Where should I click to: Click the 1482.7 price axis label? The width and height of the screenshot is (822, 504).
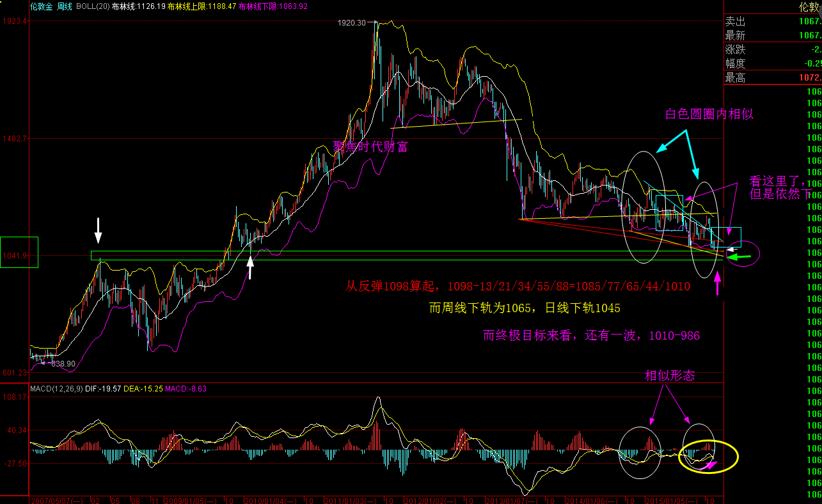(x=15, y=138)
